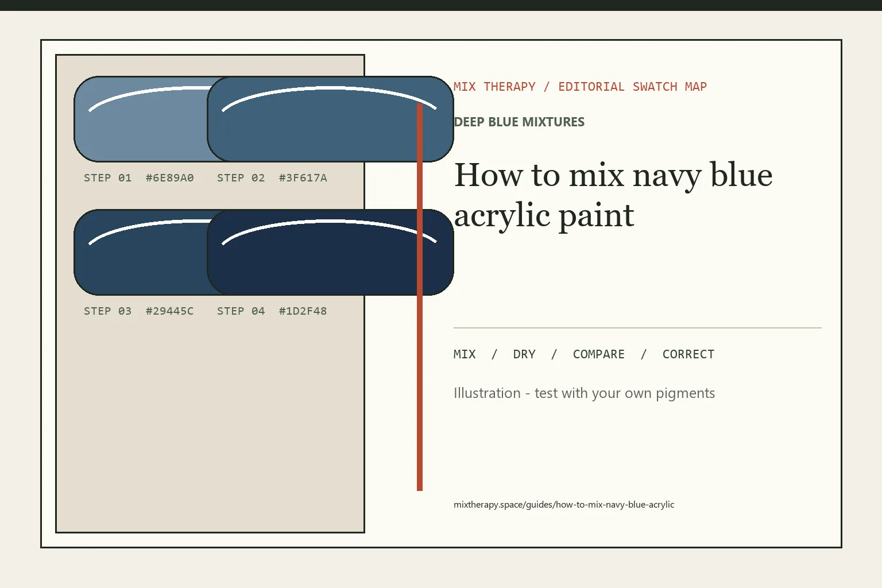This screenshot has width=882, height=588.
Task: Click the word COMPARE in the step line
Action: tap(599, 354)
